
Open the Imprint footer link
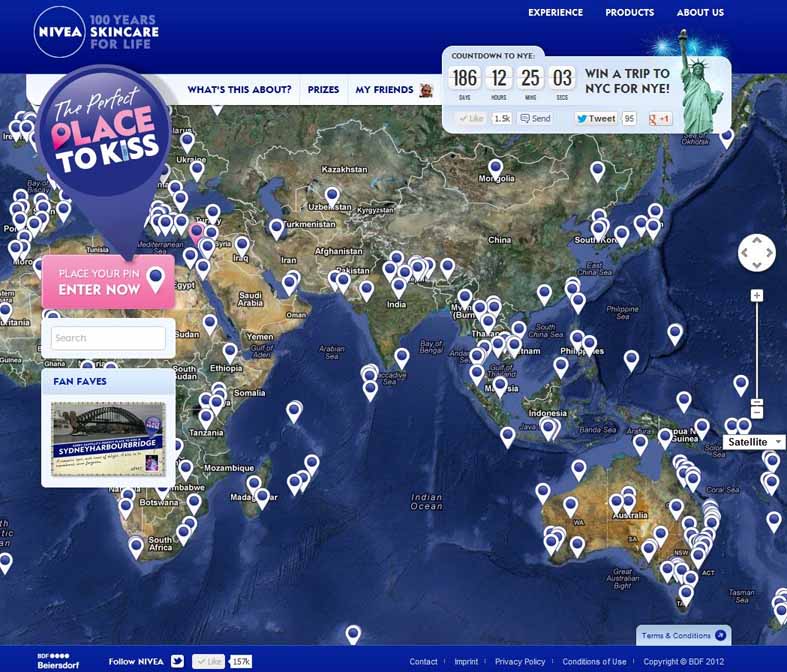tap(466, 661)
